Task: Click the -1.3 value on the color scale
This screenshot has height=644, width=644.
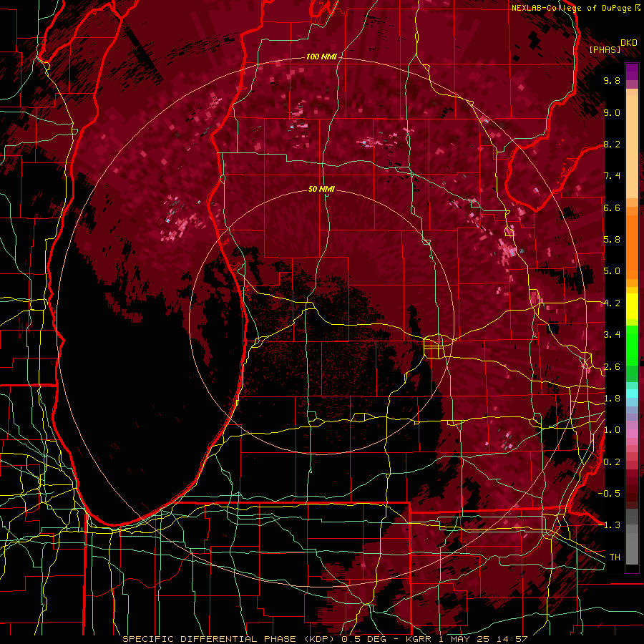Action: click(609, 525)
